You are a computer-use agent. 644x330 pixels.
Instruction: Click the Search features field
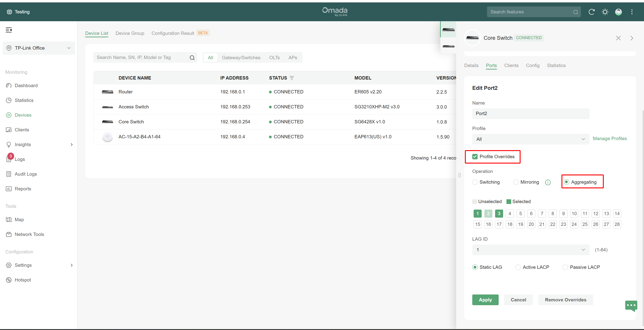(534, 12)
